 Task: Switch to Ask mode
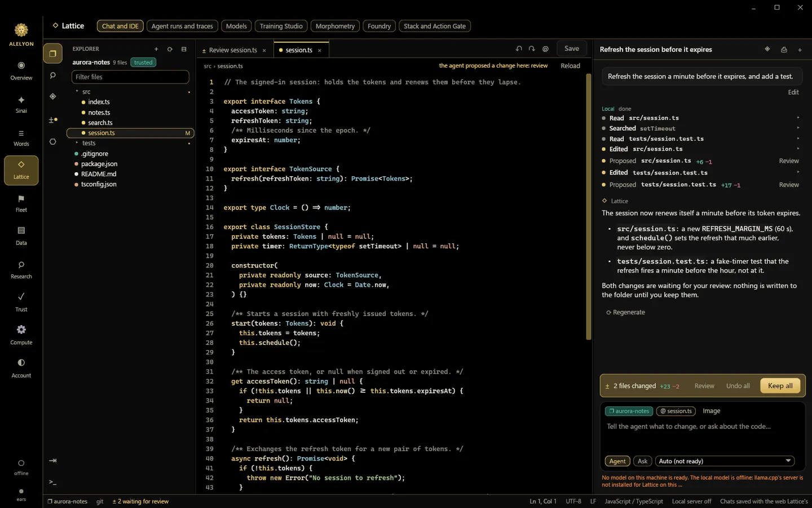pyautogui.click(x=642, y=461)
